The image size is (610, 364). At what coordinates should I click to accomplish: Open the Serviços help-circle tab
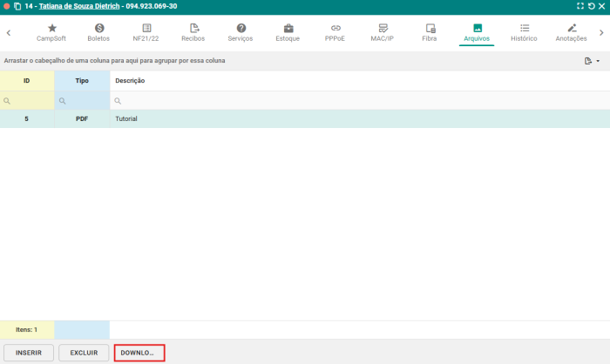[x=241, y=32]
